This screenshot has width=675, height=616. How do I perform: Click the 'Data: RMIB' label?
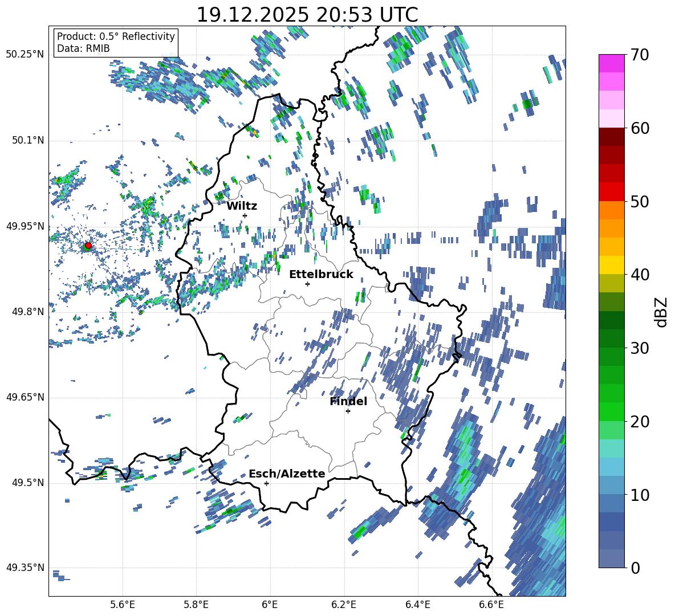pyautogui.click(x=83, y=48)
